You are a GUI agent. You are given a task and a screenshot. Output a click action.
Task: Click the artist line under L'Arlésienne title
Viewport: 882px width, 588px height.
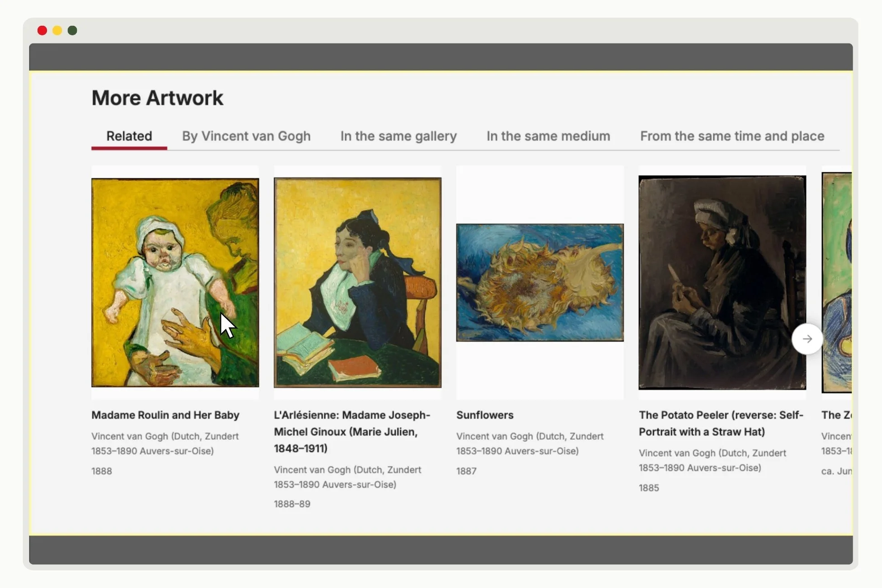347,477
